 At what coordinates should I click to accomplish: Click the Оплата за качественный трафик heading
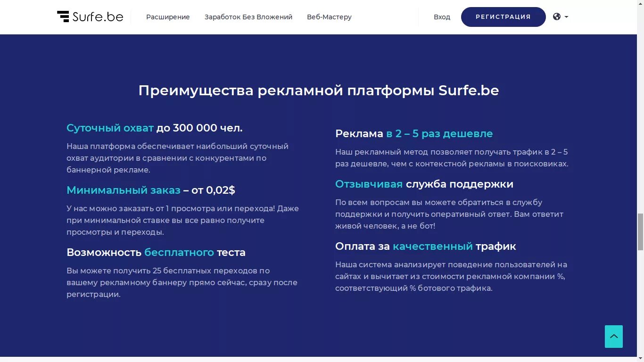click(426, 246)
